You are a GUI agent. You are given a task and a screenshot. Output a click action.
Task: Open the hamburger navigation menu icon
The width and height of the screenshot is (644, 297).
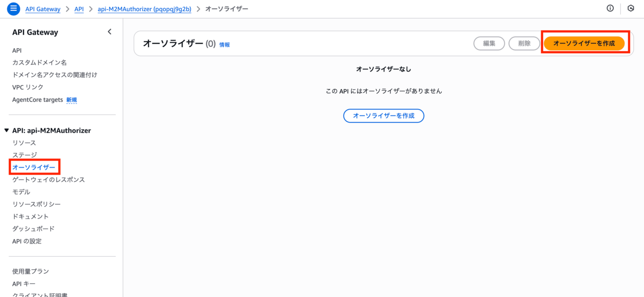[x=14, y=9]
